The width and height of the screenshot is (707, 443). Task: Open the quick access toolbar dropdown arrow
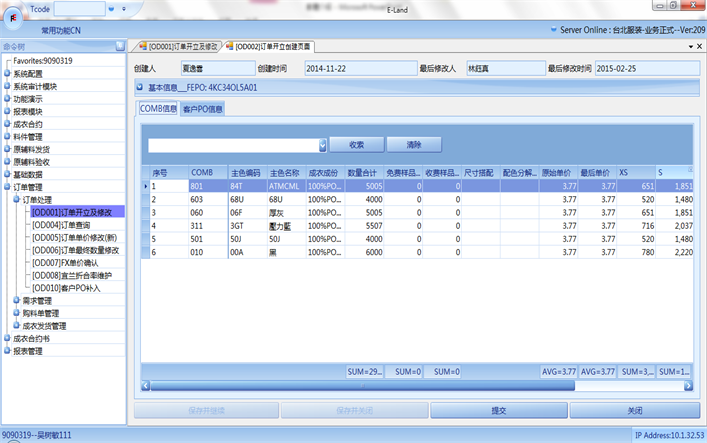click(x=122, y=8)
